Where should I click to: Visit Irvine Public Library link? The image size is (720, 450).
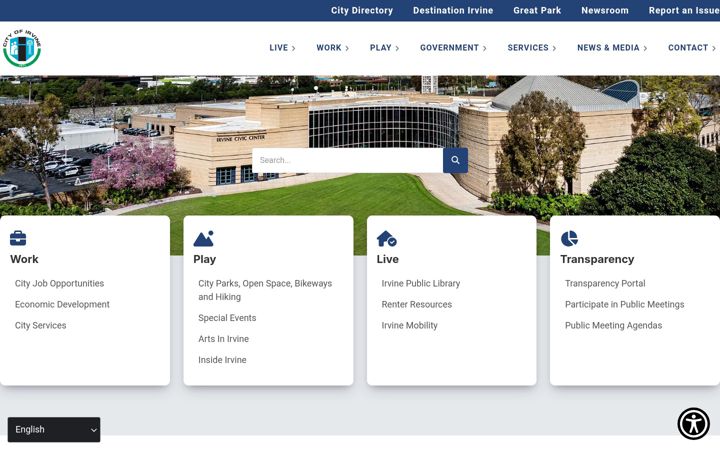tap(421, 283)
